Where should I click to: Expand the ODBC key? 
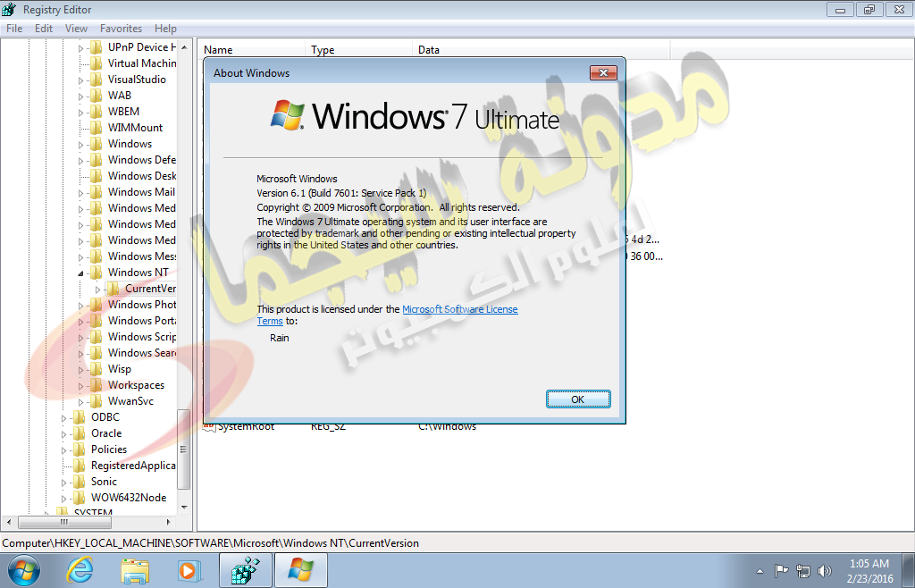point(63,417)
